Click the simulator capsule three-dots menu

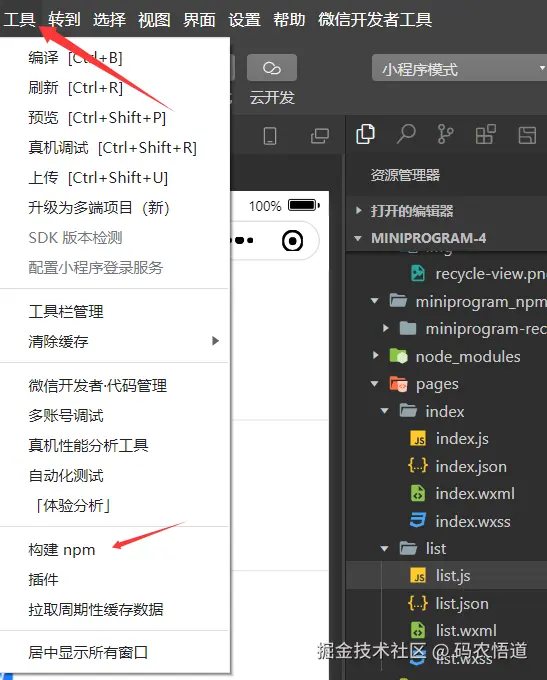[243, 240]
